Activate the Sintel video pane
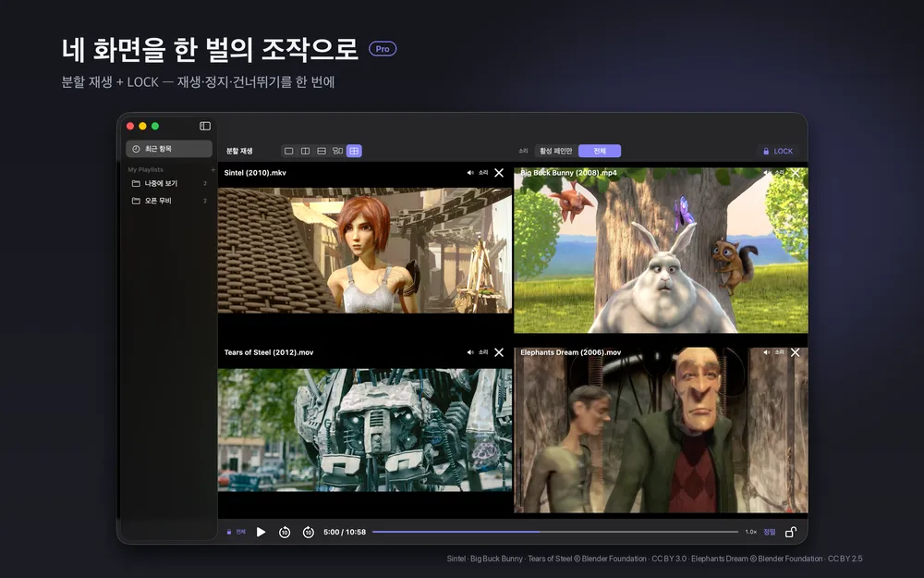 (x=365, y=251)
